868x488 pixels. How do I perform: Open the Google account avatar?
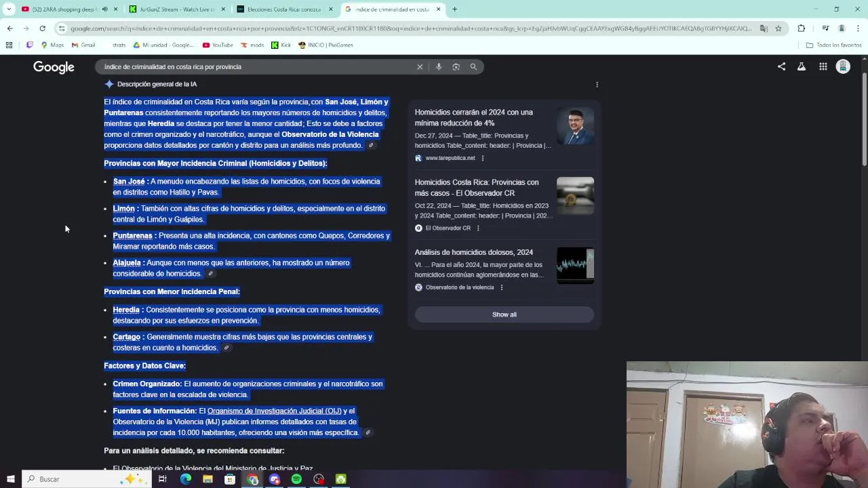843,66
